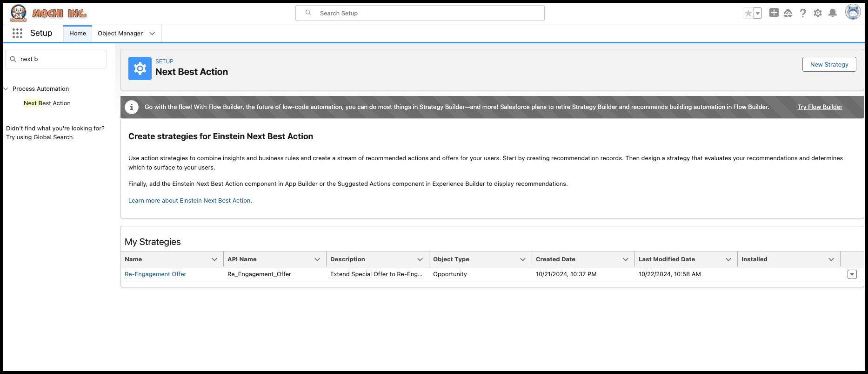Open the Name column menu chevron
The height and width of the screenshot is (374, 868).
point(214,259)
